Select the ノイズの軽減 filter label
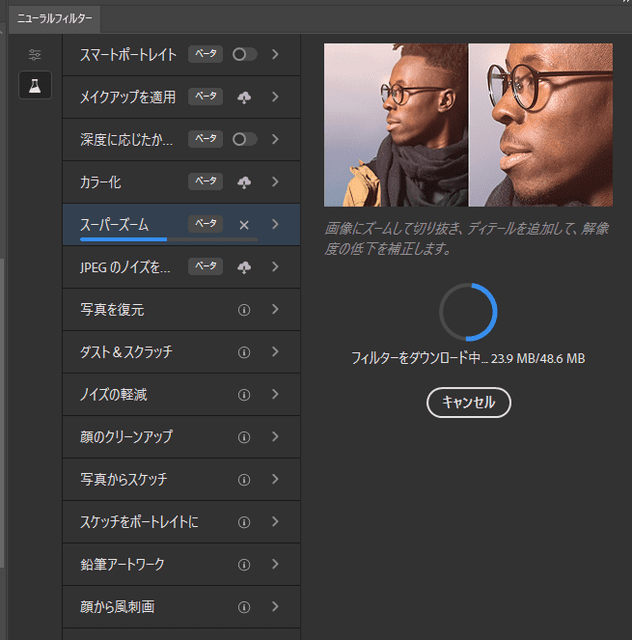Image resolution: width=632 pixels, height=640 pixels. (113, 395)
